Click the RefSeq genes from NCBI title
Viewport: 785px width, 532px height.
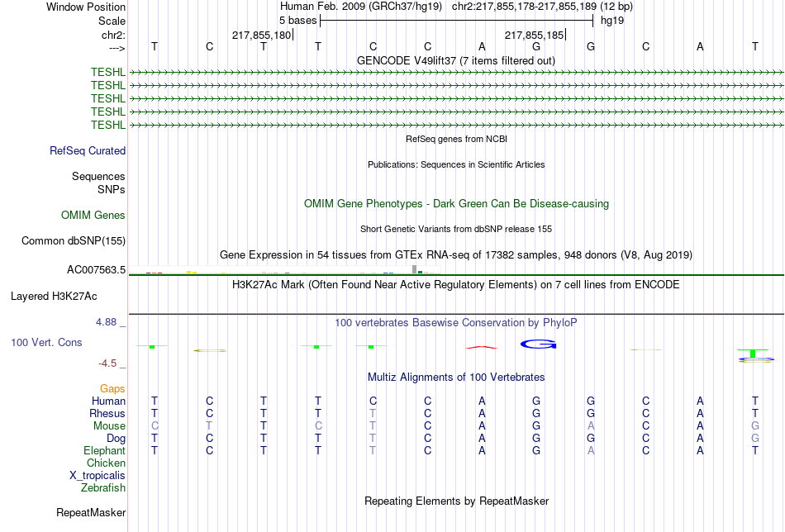(456, 139)
